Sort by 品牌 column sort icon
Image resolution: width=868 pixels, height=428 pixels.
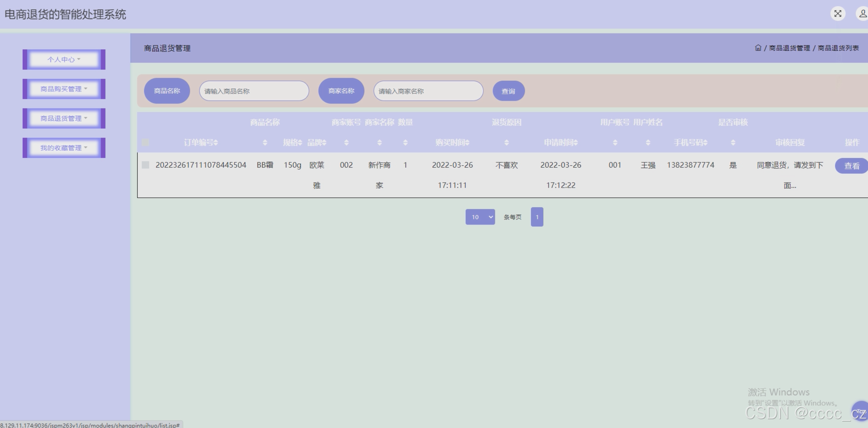(x=324, y=143)
